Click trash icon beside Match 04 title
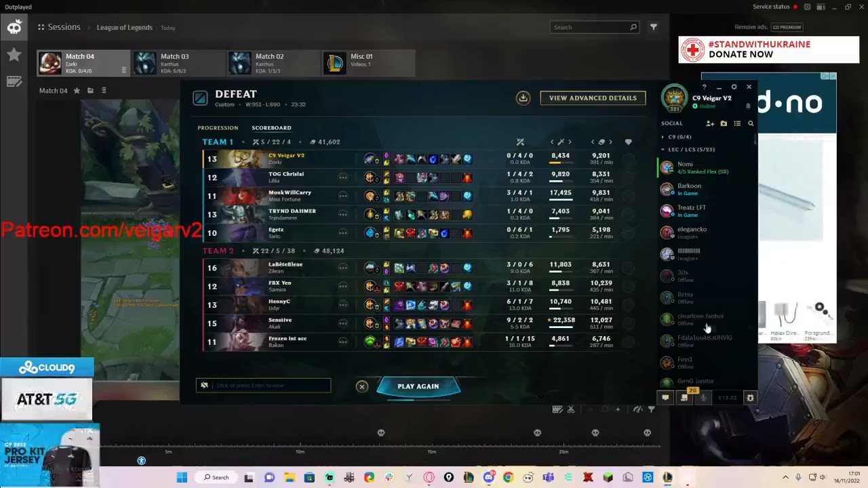Viewport: 868px width, 488px height. [104, 90]
